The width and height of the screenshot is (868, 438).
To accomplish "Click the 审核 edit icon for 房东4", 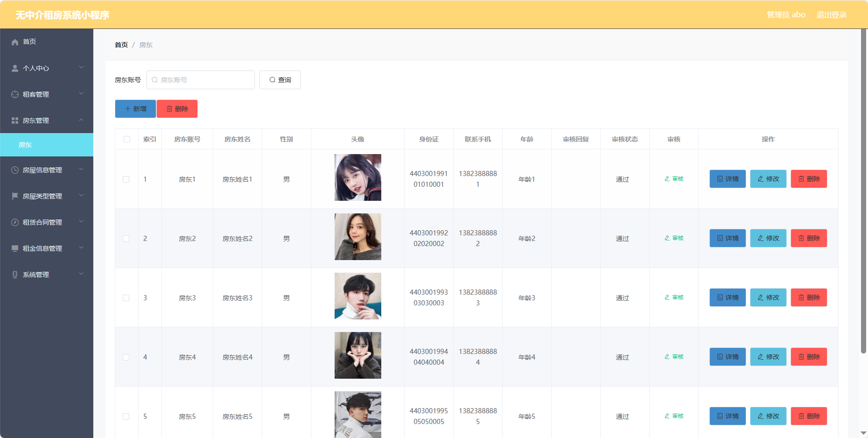I will [x=667, y=357].
